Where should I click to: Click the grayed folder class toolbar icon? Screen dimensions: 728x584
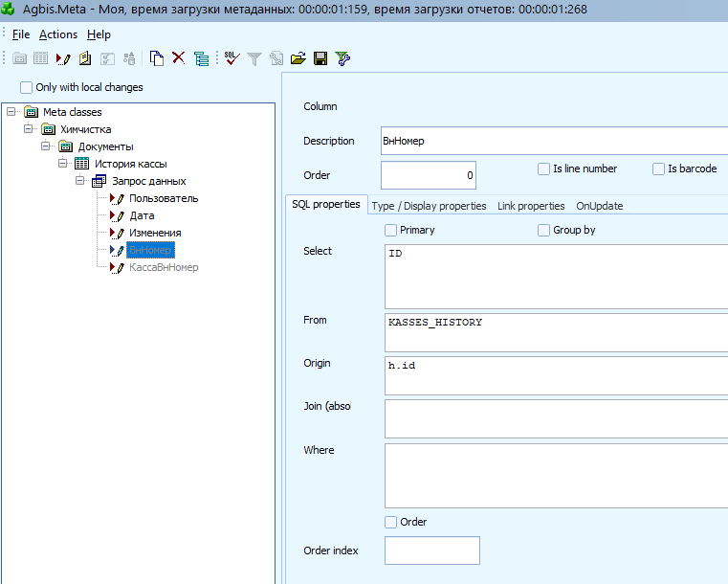click(19, 58)
